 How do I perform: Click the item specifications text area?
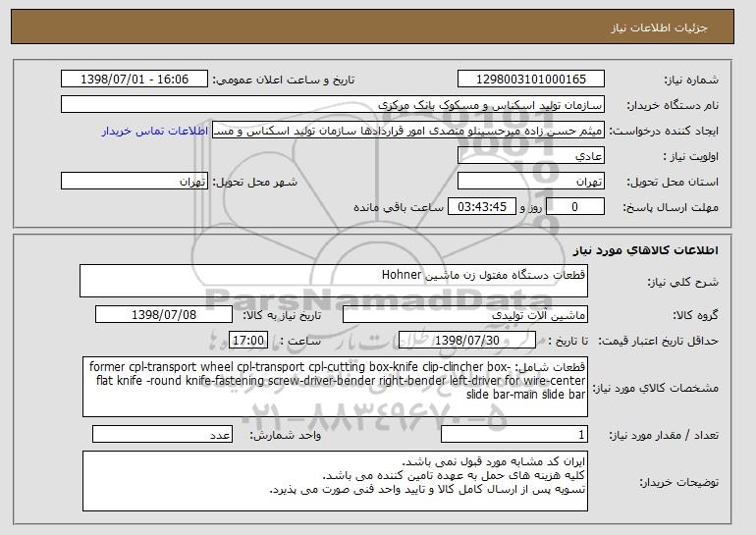coord(335,387)
